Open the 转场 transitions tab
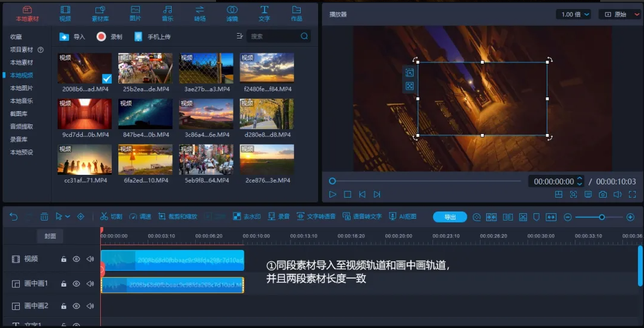This screenshot has height=328, width=644. pos(200,14)
